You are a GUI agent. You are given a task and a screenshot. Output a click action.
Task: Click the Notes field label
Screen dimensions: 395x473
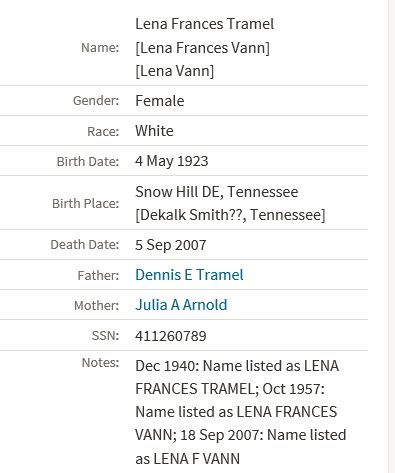pos(100,363)
